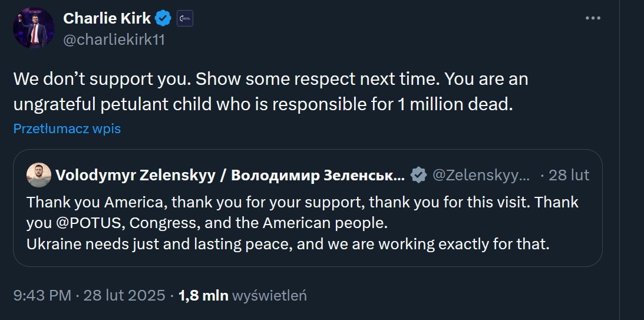Click Przetłumacz wpis to translate the post
This screenshot has height=320, width=644.
(x=67, y=128)
